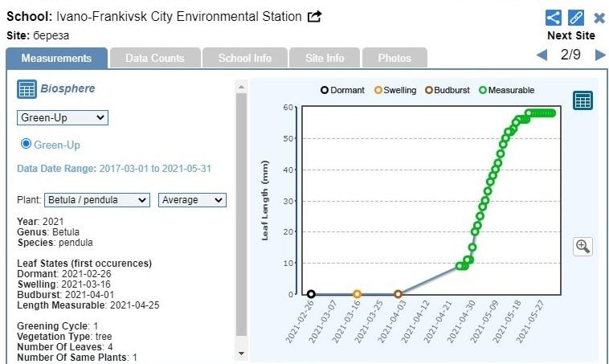Toggle Dormant series in chart legend
609x364 pixels.
click(x=343, y=90)
